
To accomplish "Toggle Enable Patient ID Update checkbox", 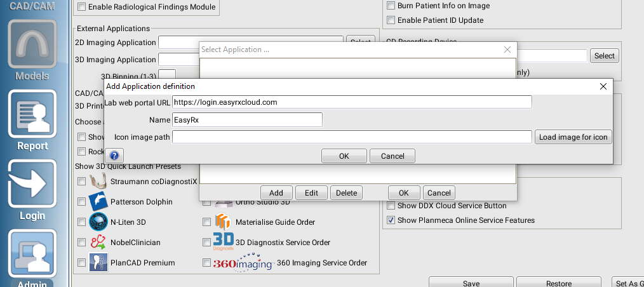I will [391, 20].
